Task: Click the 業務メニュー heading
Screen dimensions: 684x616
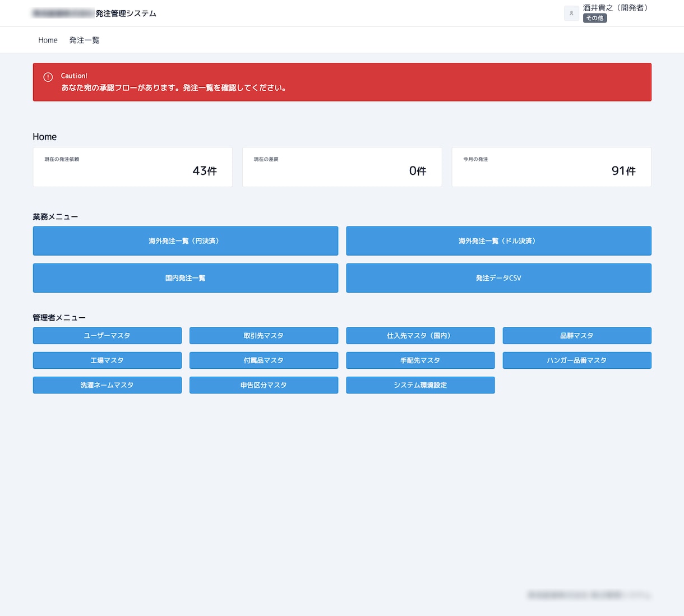Action: [56, 217]
